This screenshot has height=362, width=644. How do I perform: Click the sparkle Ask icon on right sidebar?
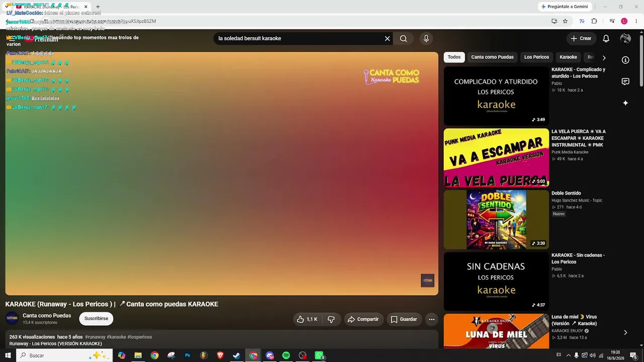625,103
